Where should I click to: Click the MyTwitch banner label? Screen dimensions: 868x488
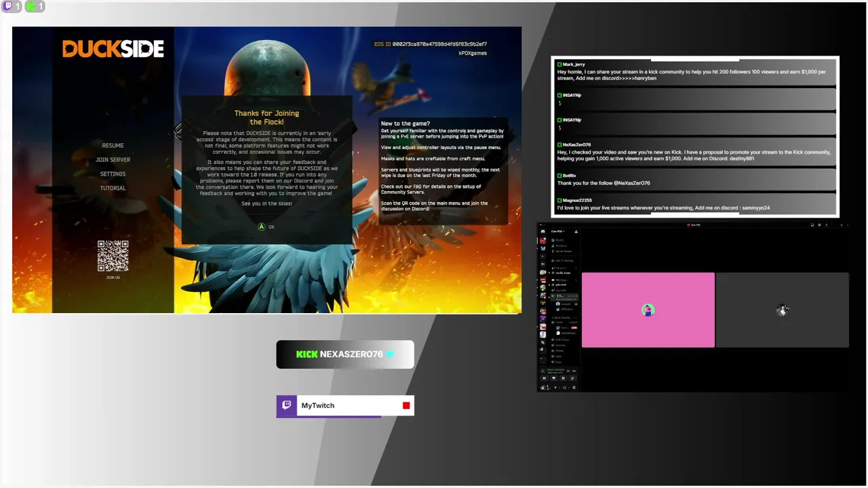tap(317, 405)
